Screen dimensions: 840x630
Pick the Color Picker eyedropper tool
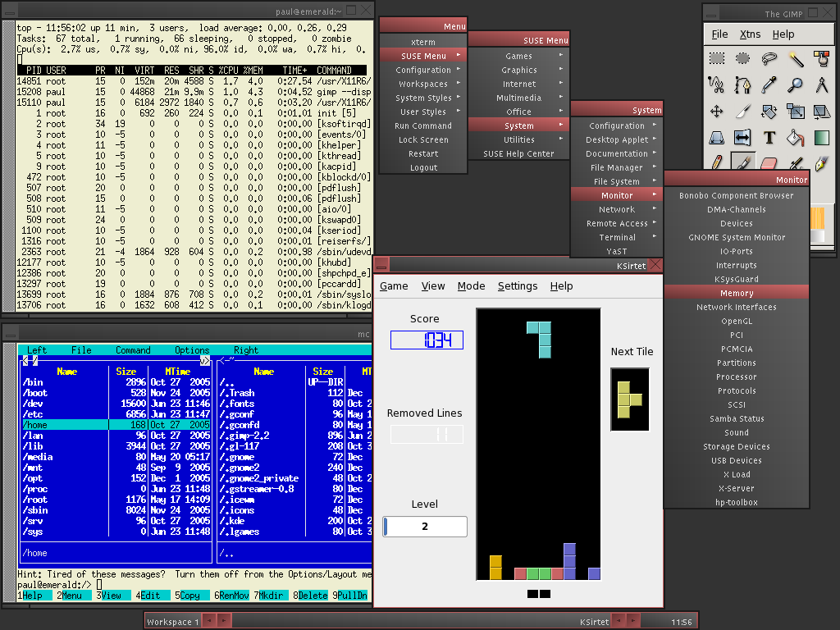coord(769,84)
